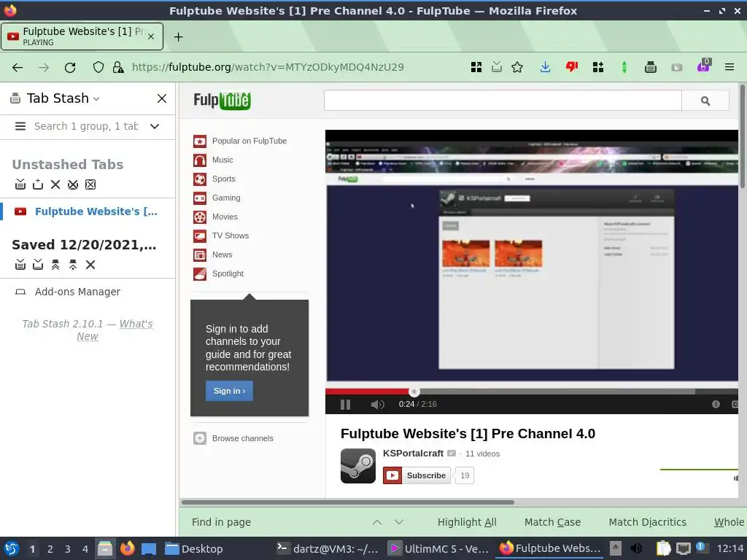View site security info via the padlock icon
The width and height of the screenshot is (747, 560).
tap(118, 67)
